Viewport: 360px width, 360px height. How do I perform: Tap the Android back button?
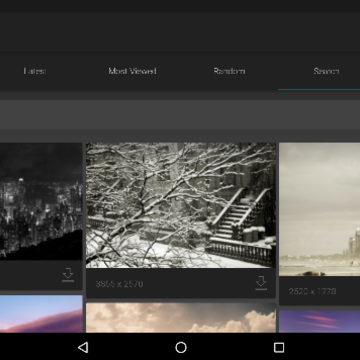[x=83, y=347]
